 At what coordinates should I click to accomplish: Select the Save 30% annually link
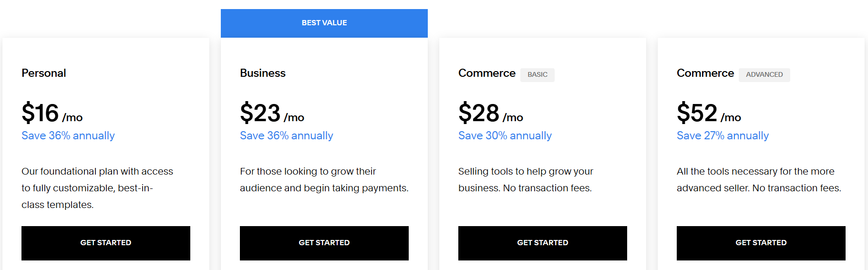(x=505, y=136)
